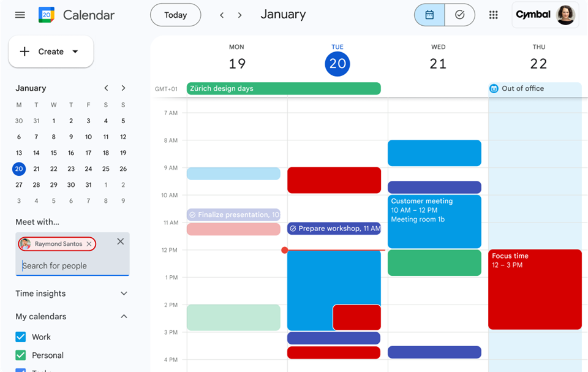Remove Raymond Santos chip
The image size is (588, 372).
tap(89, 244)
